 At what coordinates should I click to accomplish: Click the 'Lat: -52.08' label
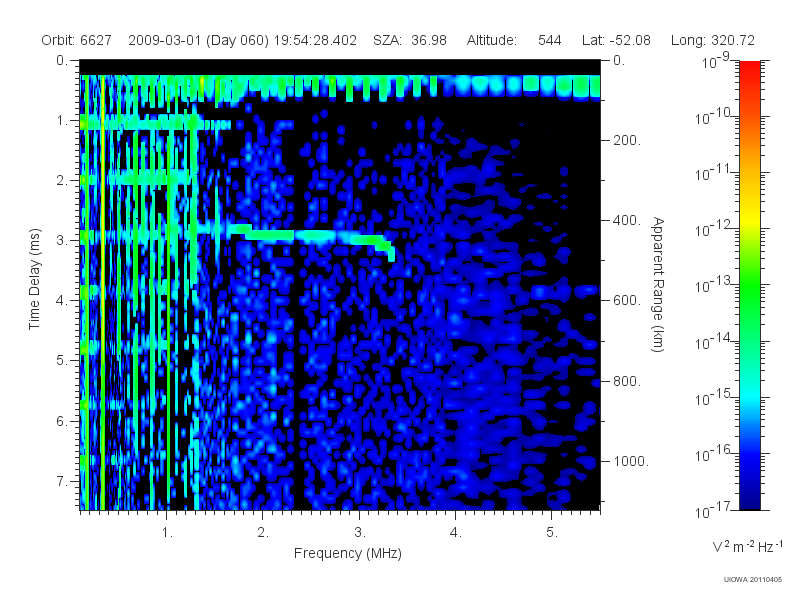click(616, 40)
